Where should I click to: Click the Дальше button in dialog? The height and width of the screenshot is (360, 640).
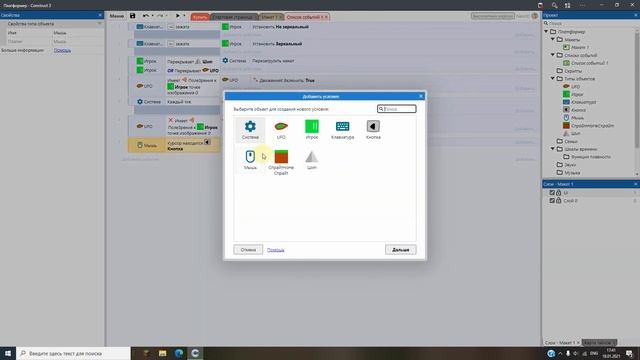click(400, 249)
